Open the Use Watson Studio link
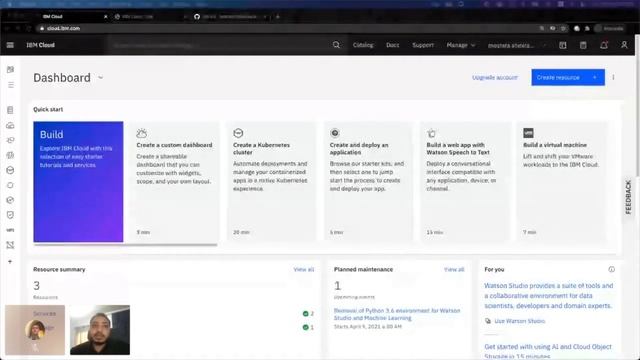 (x=520, y=321)
